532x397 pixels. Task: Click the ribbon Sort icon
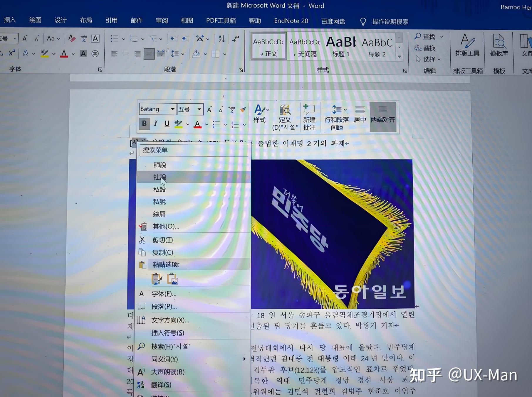(x=221, y=38)
